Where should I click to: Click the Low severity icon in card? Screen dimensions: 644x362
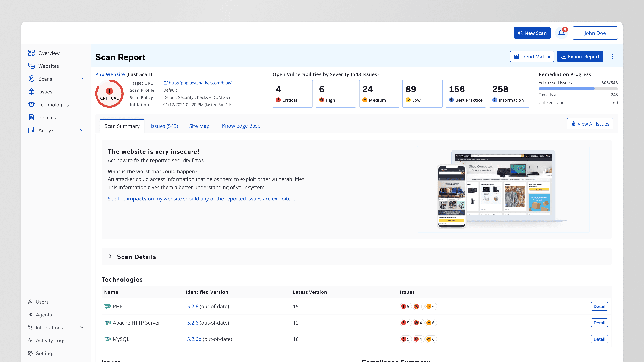click(x=408, y=100)
